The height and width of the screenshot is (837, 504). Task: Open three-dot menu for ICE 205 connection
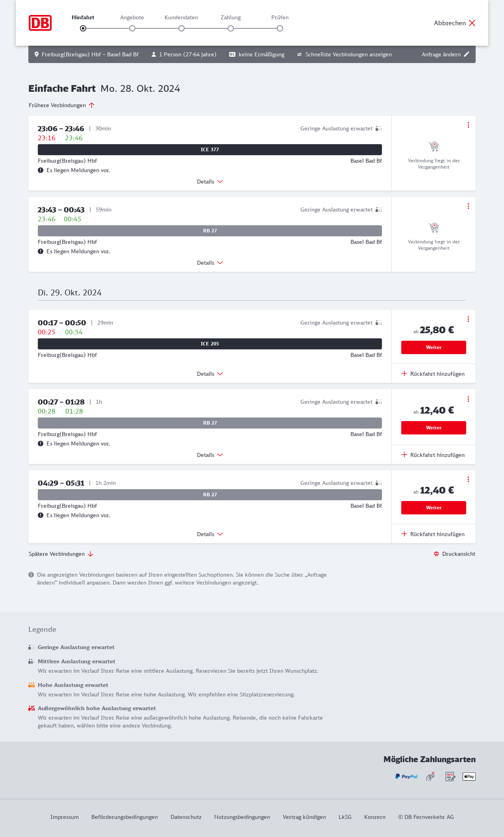point(468,319)
